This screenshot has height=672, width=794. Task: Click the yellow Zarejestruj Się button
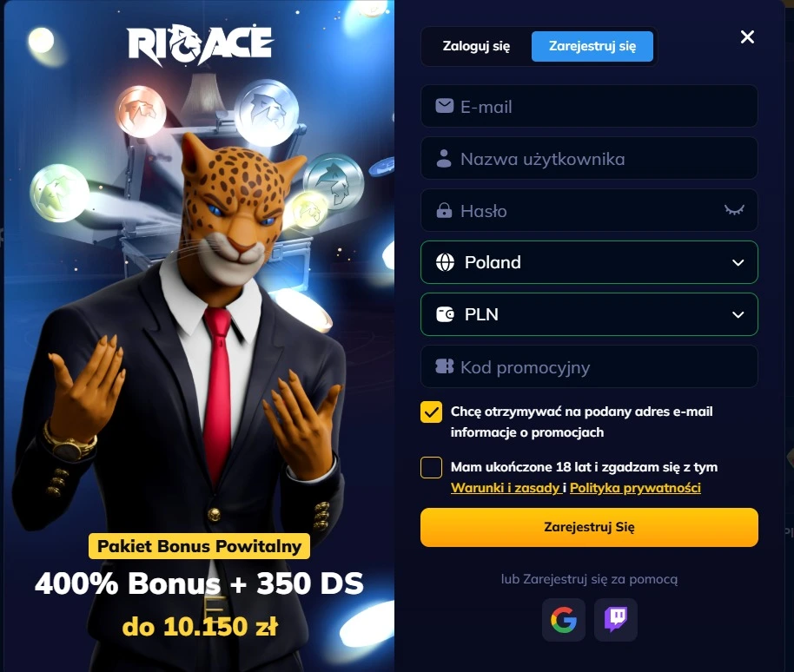click(589, 527)
